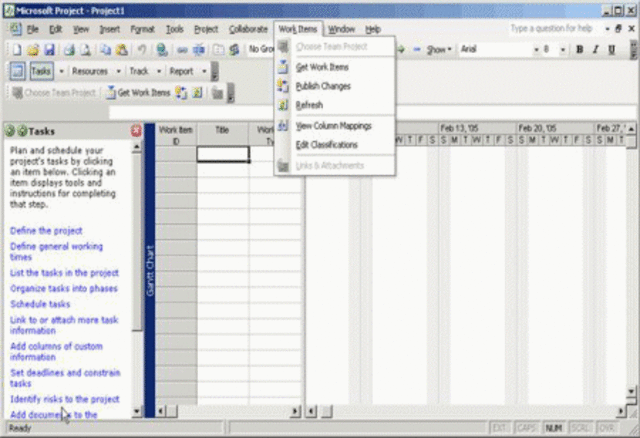The width and height of the screenshot is (640, 438).
Task: Expand the Resources guide dropdown arrow
Action: (118, 71)
